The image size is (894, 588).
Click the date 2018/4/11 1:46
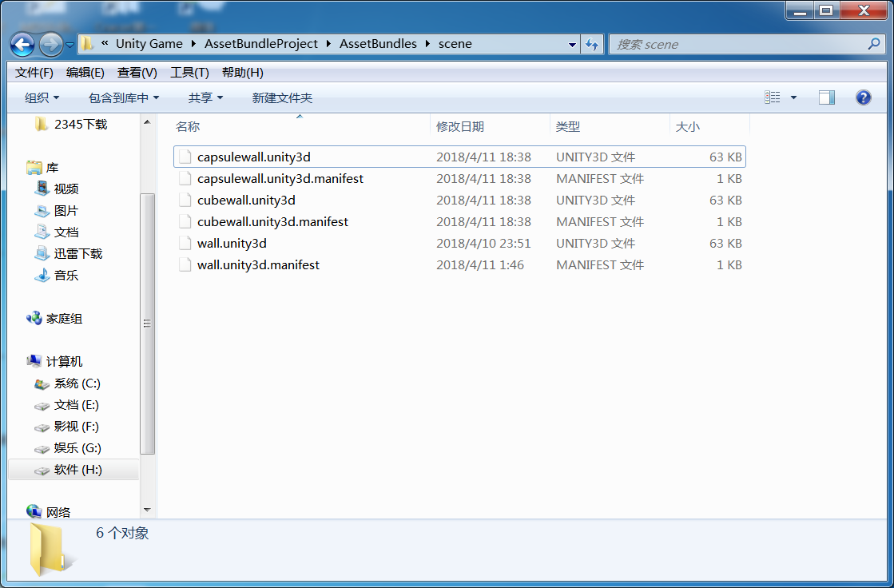[x=480, y=265]
